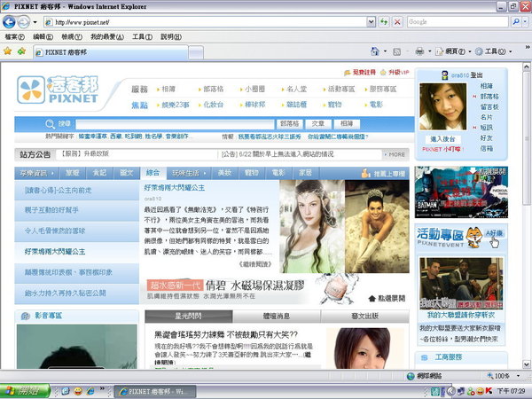Image resolution: width=532 pixels, height=399 pixels.
Task: Open featured article 好萊塢兩大閃耀公主 title
Action: click(x=175, y=188)
